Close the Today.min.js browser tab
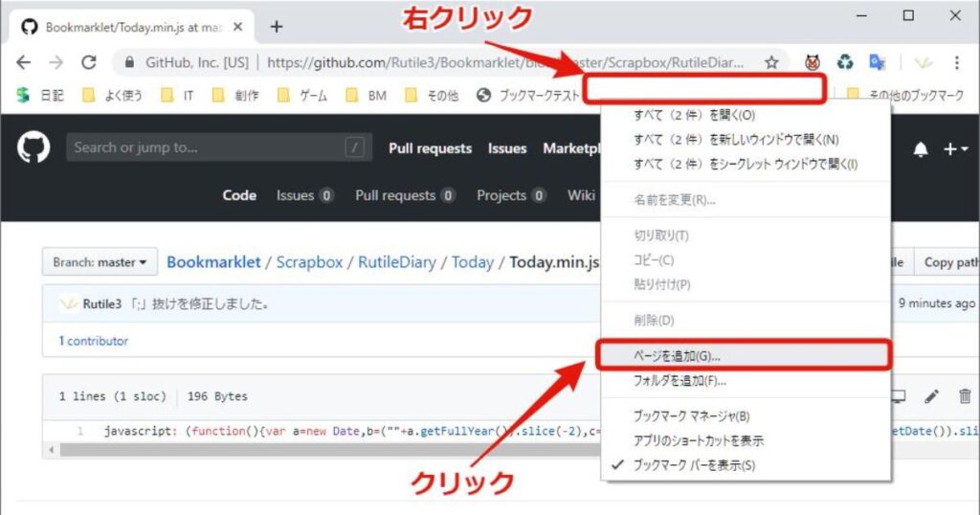 (237, 27)
